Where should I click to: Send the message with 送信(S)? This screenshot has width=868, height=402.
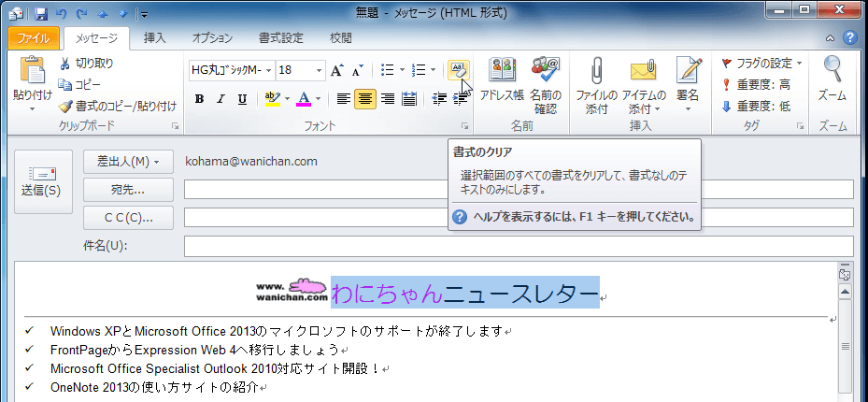43,181
